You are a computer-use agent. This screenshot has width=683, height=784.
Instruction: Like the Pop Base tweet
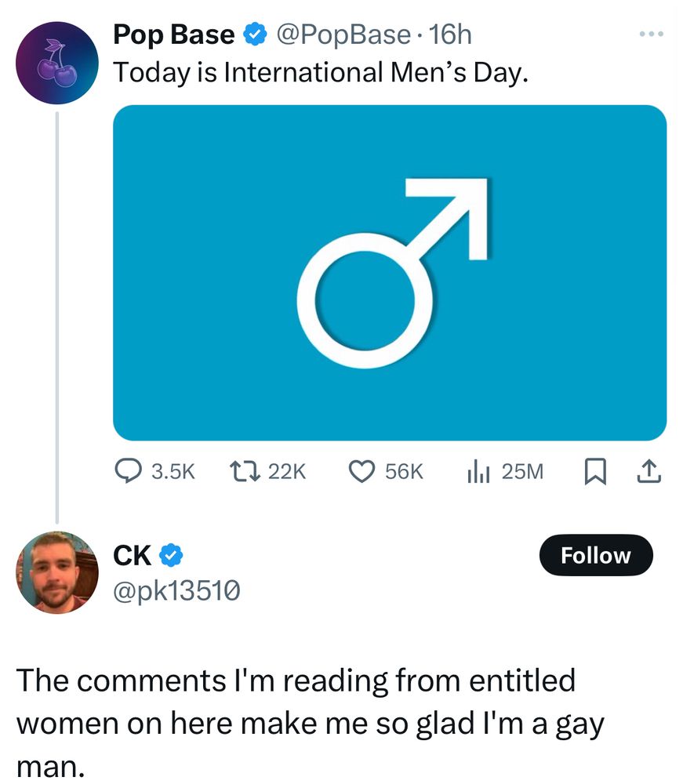tap(360, 470)
